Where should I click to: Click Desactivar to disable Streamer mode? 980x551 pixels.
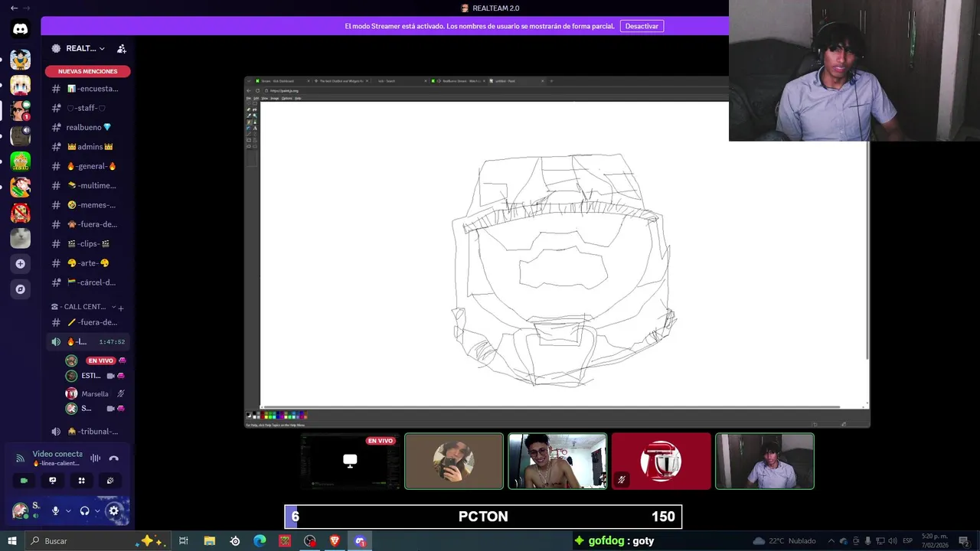[x=642, y=26]
